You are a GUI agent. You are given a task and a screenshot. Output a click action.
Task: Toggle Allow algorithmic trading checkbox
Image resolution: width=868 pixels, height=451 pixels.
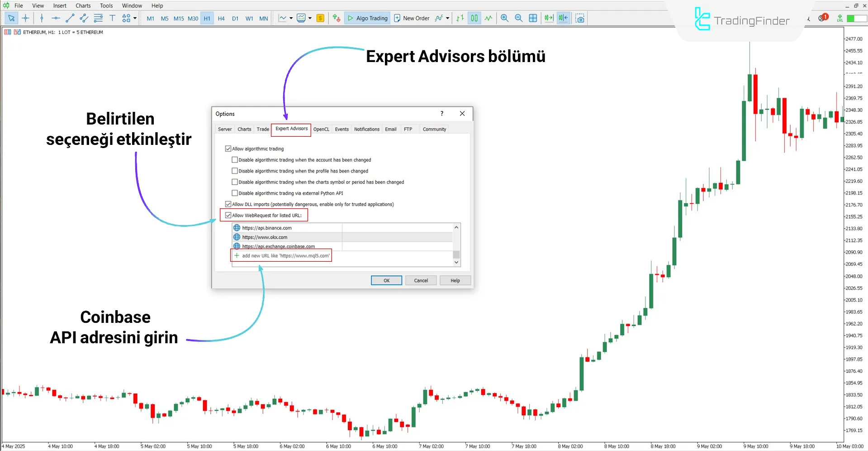click(228, 149)
